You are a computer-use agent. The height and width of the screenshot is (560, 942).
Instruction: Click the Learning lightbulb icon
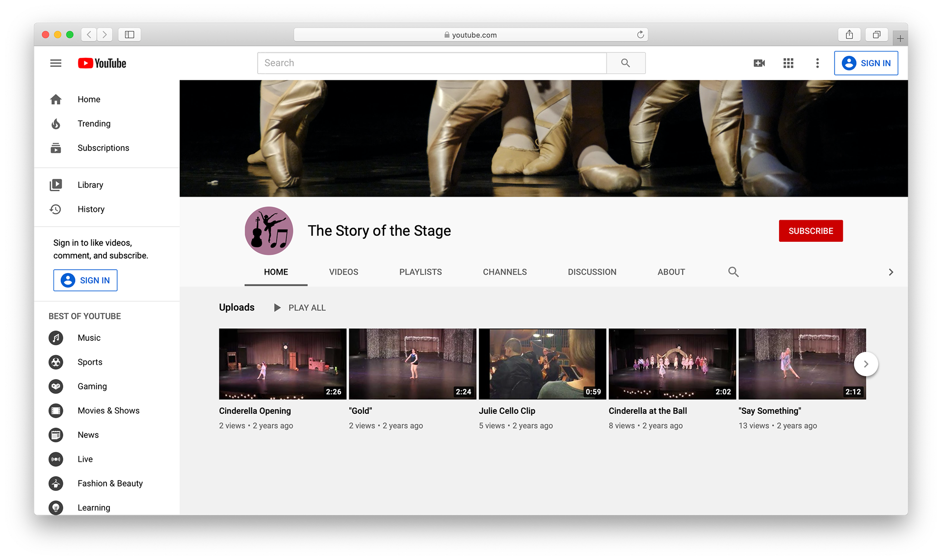(x=56, y=508)
